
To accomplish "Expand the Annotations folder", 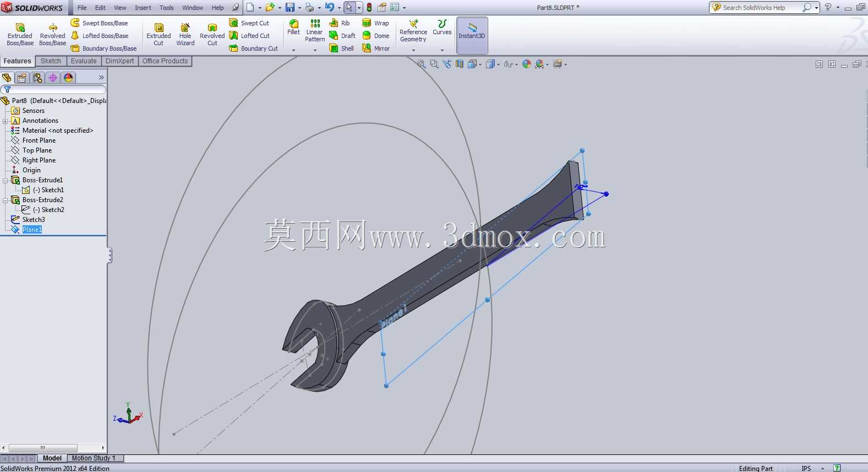I will click(6, 121).
